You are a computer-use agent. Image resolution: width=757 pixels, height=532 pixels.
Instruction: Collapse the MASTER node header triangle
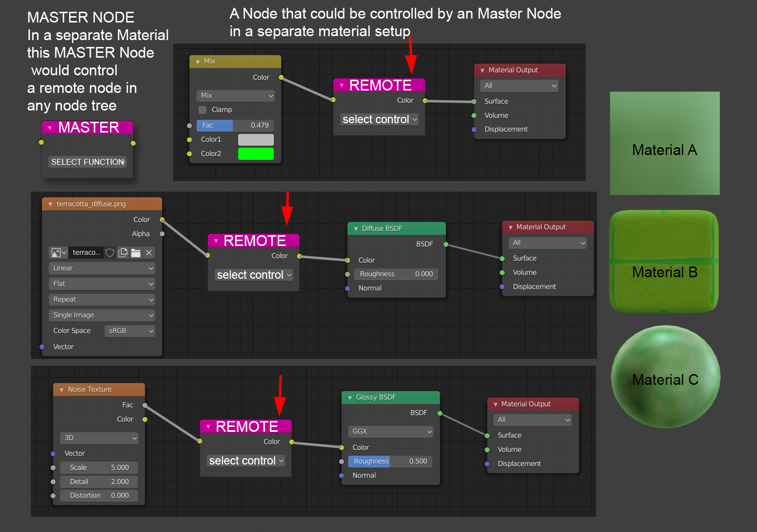[x=49, y=128]
